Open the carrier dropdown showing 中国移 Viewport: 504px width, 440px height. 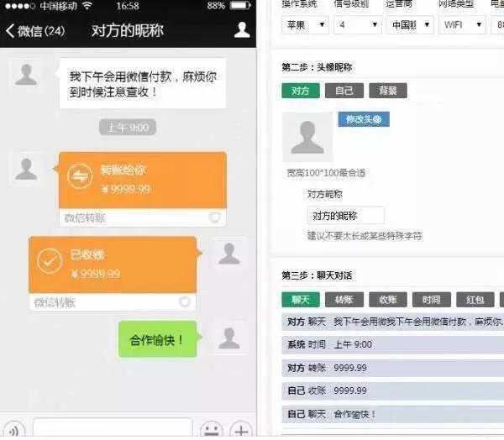(x=410, y=24)
